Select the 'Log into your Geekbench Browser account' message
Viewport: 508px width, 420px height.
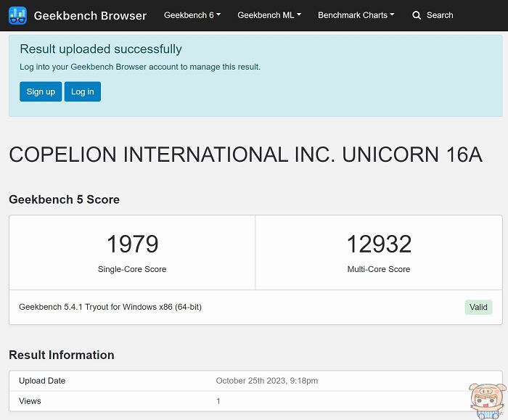pos(140,67)
